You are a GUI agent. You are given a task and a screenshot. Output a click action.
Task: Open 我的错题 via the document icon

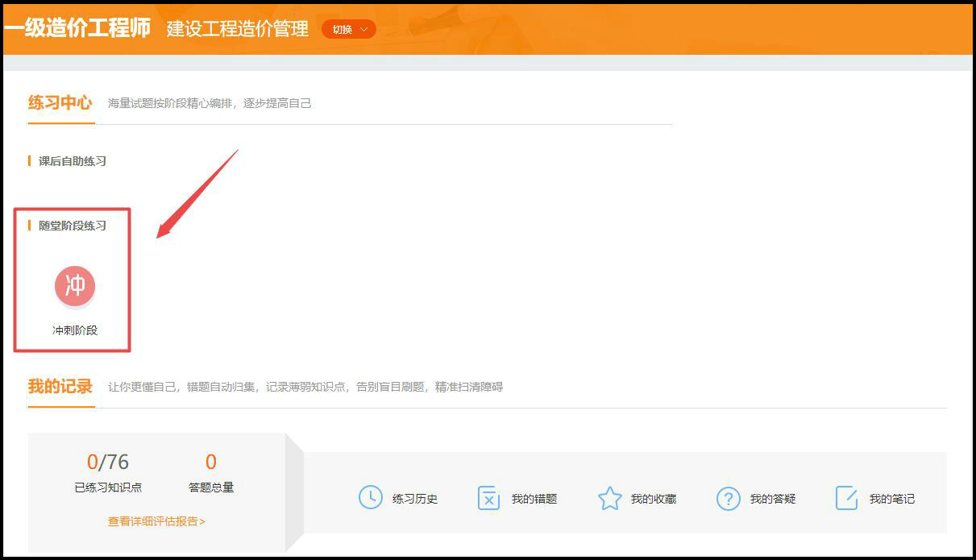pos(488,498)
